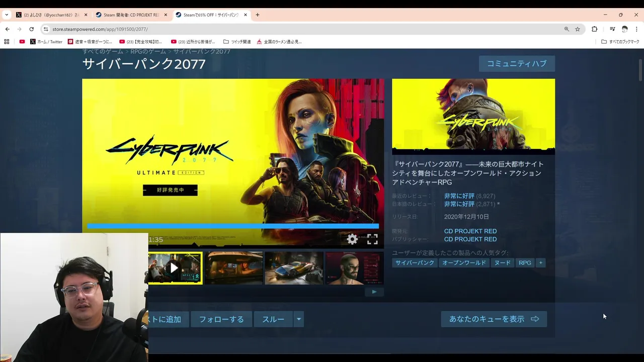644x362 pixels.
Task: Click the サイバーパンク2077 breadcrumb link
Action: click(x=202, y=51)
